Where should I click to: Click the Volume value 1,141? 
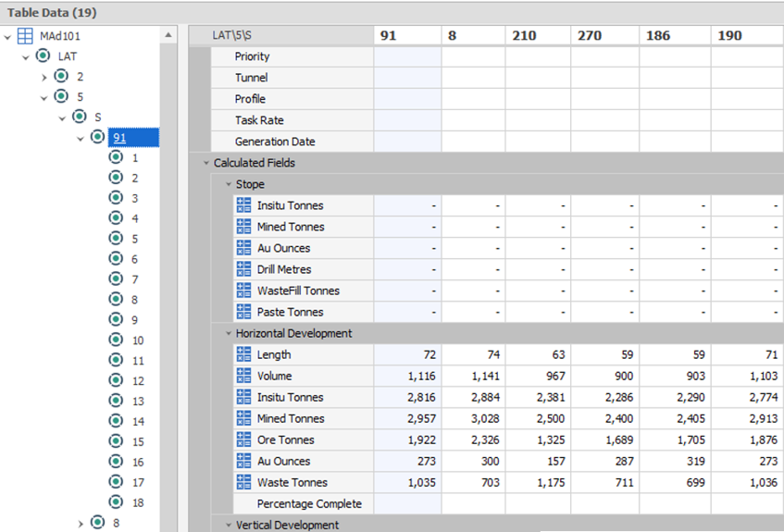[486, 376]
